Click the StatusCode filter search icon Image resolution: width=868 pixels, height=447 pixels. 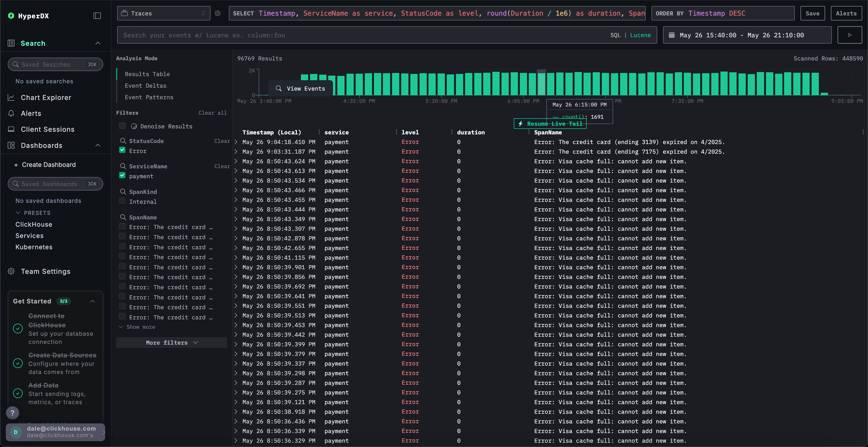123,141
